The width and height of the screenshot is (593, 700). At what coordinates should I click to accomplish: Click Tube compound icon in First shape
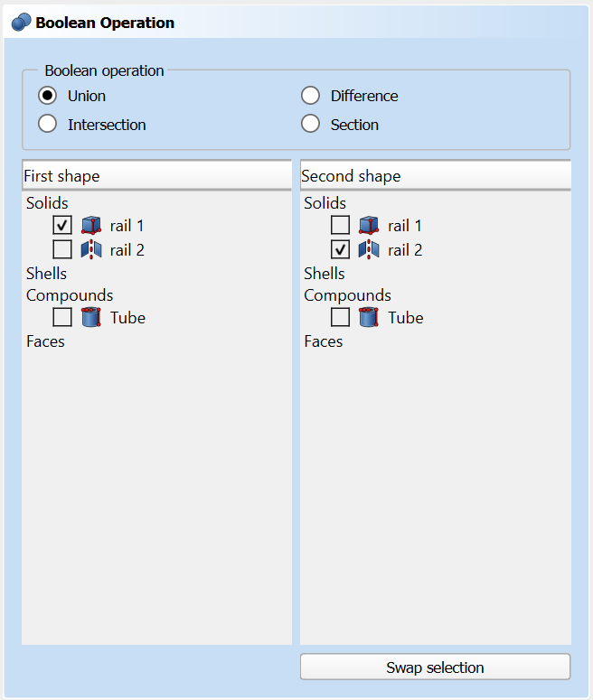click(x=91, y=317)
